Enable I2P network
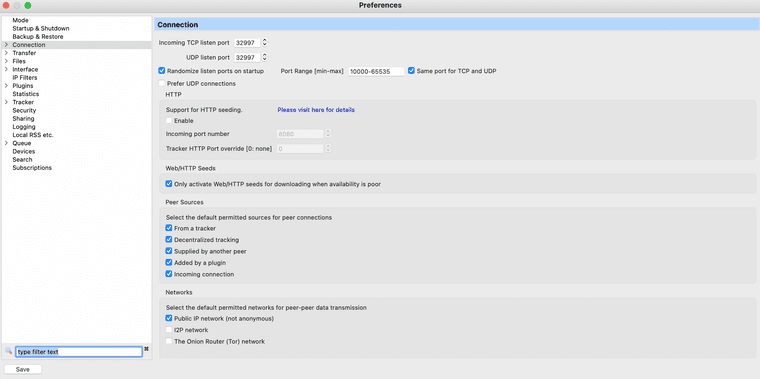 (x=169, y=330)
